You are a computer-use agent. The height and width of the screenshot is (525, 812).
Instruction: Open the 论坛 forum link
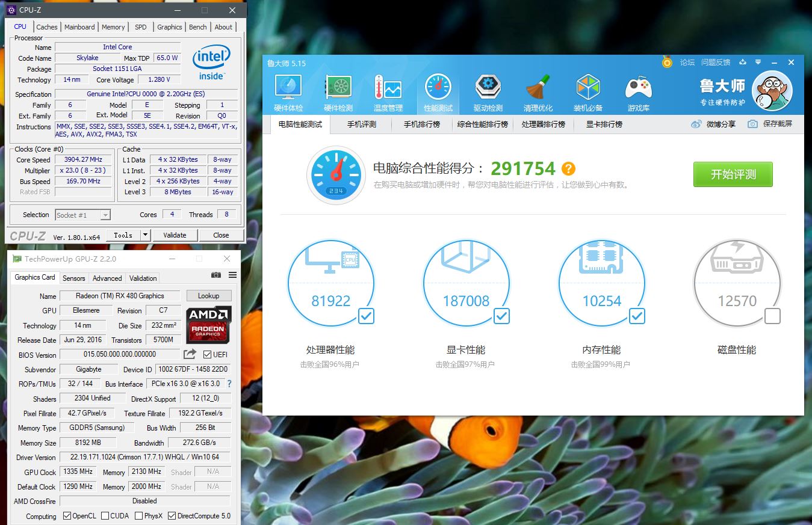point(687,63)
